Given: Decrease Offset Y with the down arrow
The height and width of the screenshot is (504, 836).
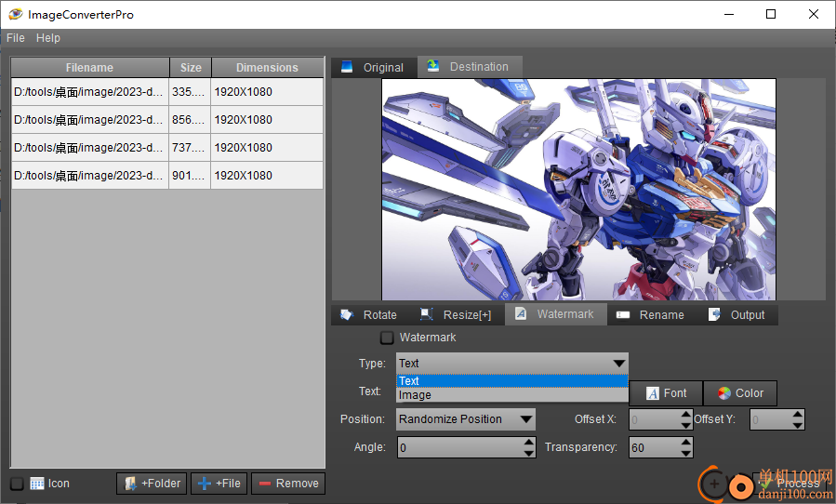Looking at the screenshot, I should pos(798,425).
